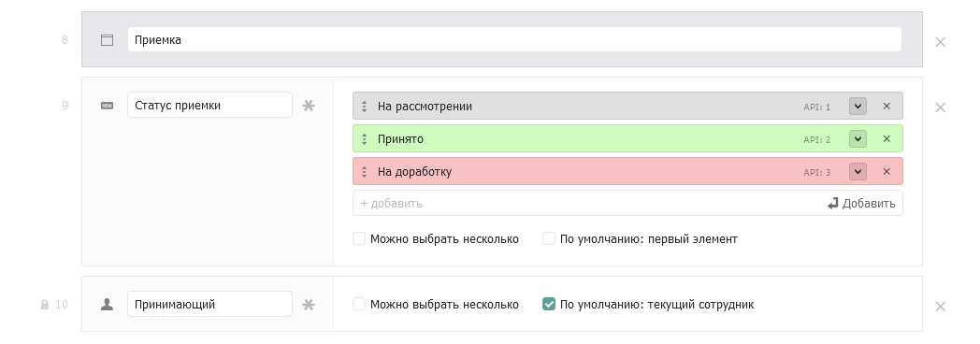Grab the drag handle of На доработку
The height and width of the screenshot is (344, 980).
365,172
